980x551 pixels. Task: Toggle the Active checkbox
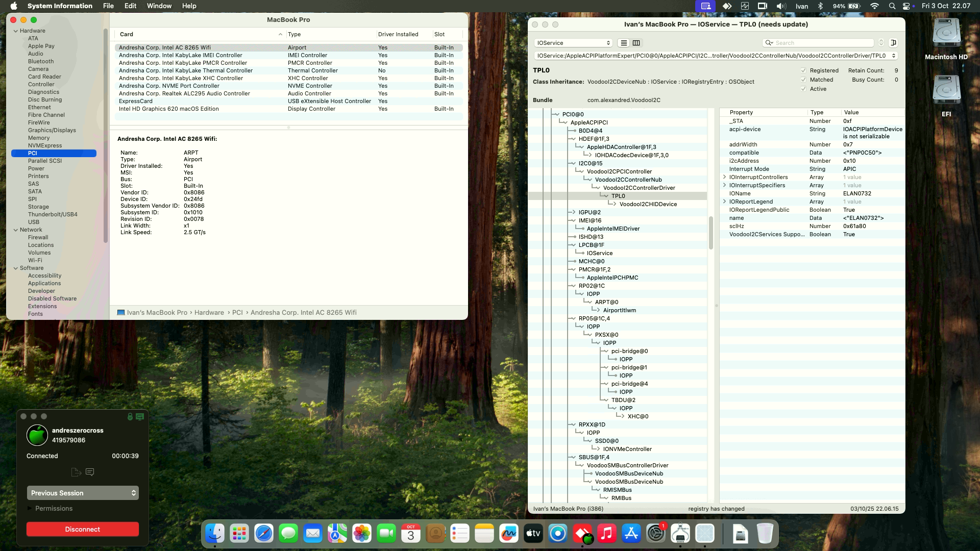tap(803, 89)
